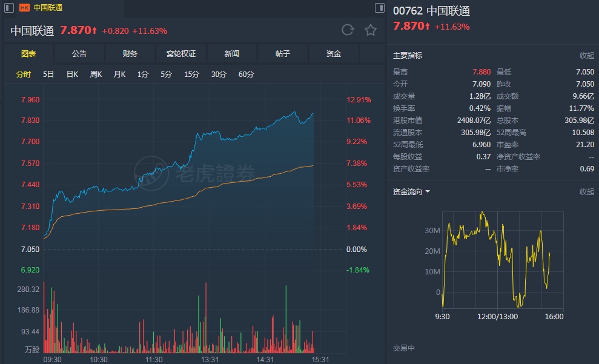599x364 pixels.
Task: Click the -1.84% axis label
Action: pyautogui.click(x=358, y=270)
